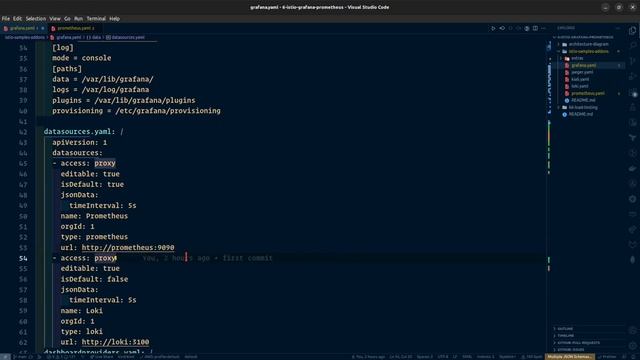Click breadcrumb datasources.yaml
The image size is (640, 360).
[125, 37]
